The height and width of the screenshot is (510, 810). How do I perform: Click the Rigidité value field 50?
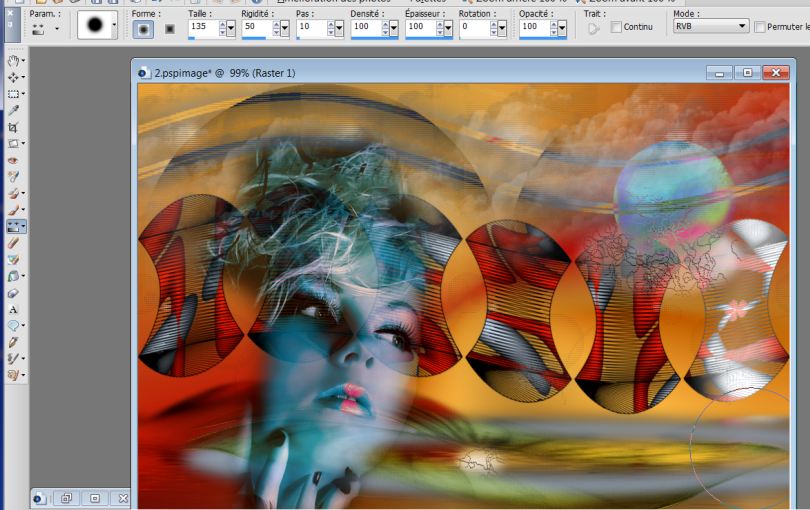257,27
